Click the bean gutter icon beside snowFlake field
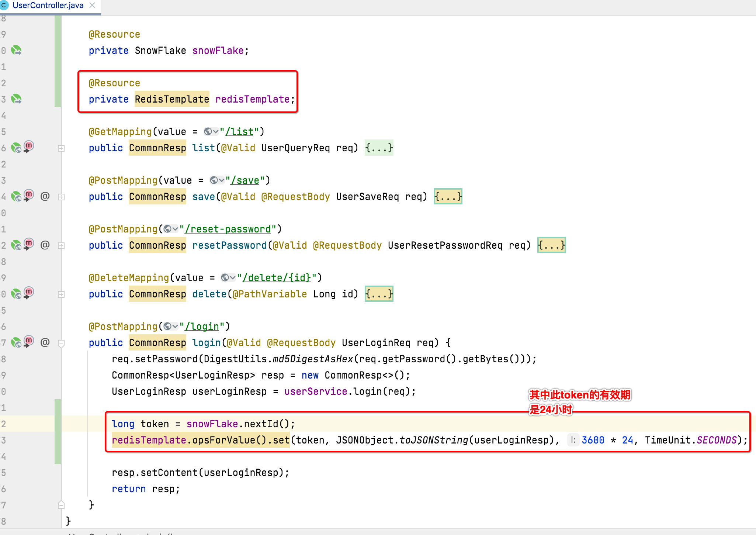 pyautogui.click(x=16, y=50)
